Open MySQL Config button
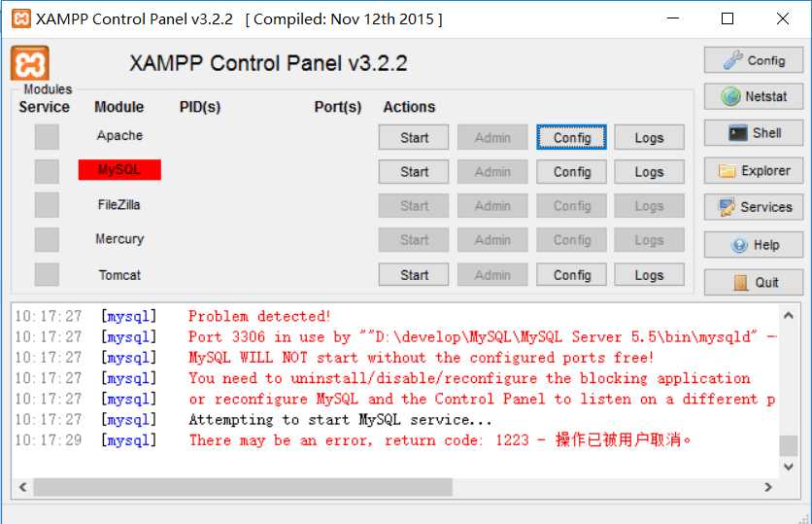812x524 pixels. [571, 171]
